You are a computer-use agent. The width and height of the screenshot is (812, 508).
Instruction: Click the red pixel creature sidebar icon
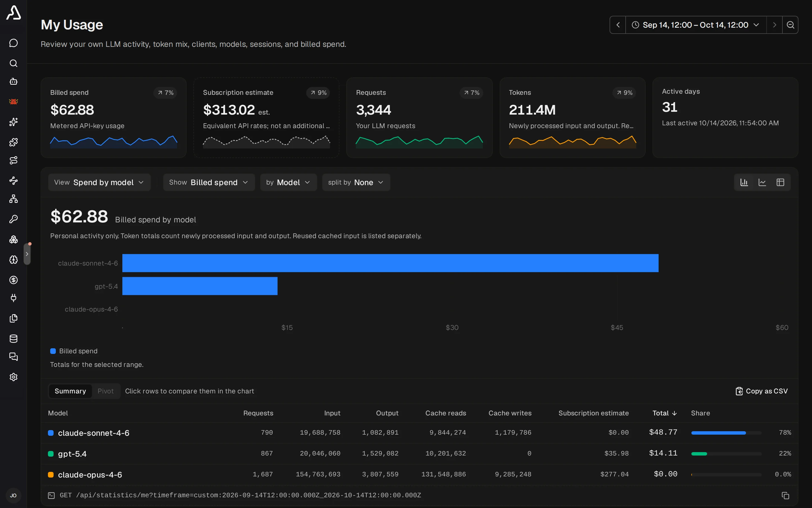(14, 102)
